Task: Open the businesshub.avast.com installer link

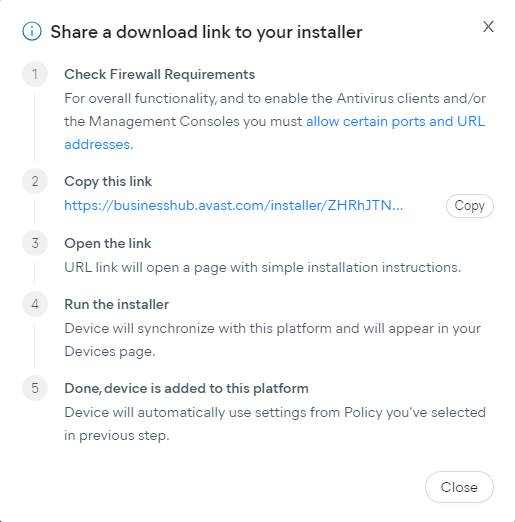Action: pos(234,205)
